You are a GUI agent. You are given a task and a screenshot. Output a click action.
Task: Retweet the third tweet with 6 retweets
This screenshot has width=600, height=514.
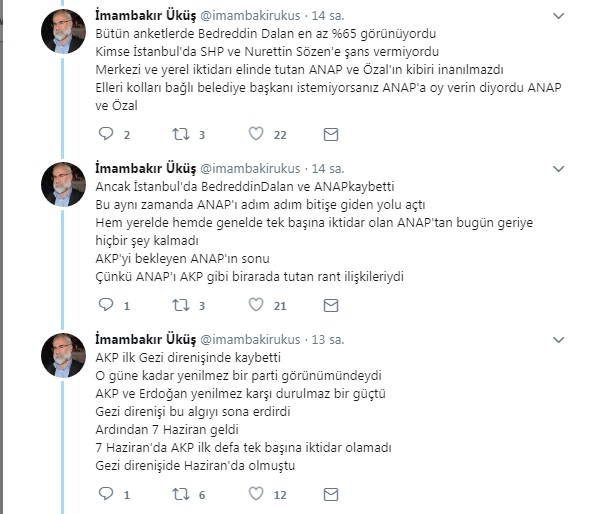coord(182,494)
